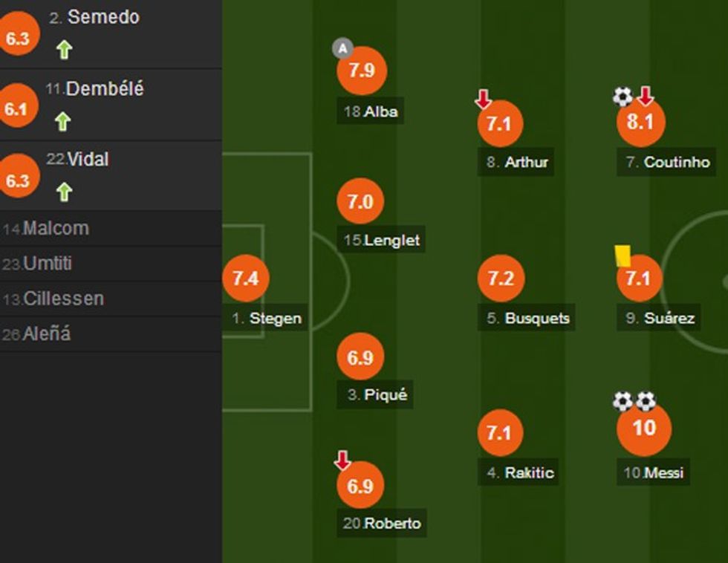
Task: Click Semedo's green substituted-on arrow
Action: 65,50
